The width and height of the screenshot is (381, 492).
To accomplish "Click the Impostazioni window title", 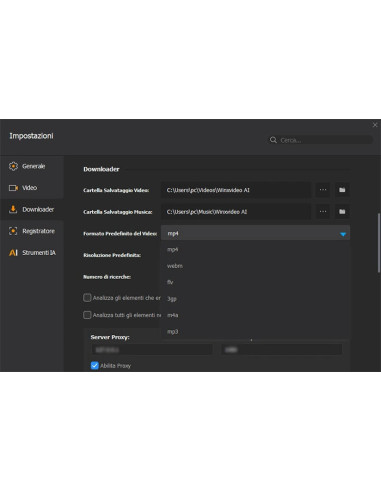I will coord(31,136).
